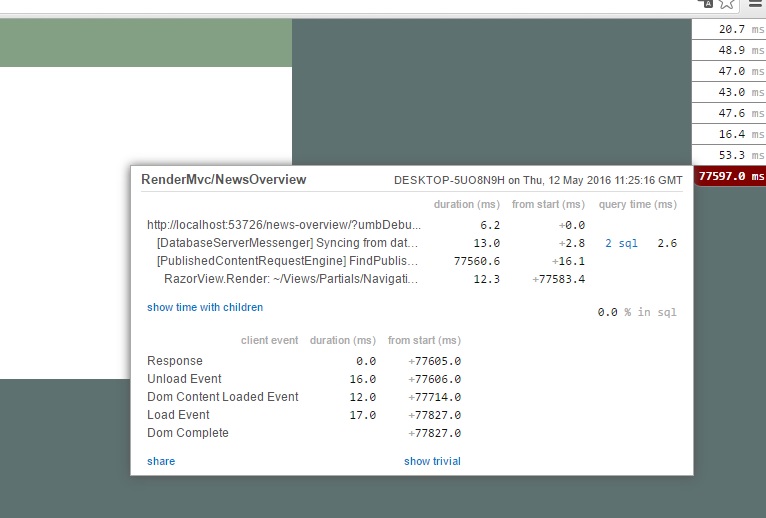The width and height of the screenshot is (766, 518).
Task: Select the DatabaseServerMessenger timing row
Action: click(x=288, y=243)
